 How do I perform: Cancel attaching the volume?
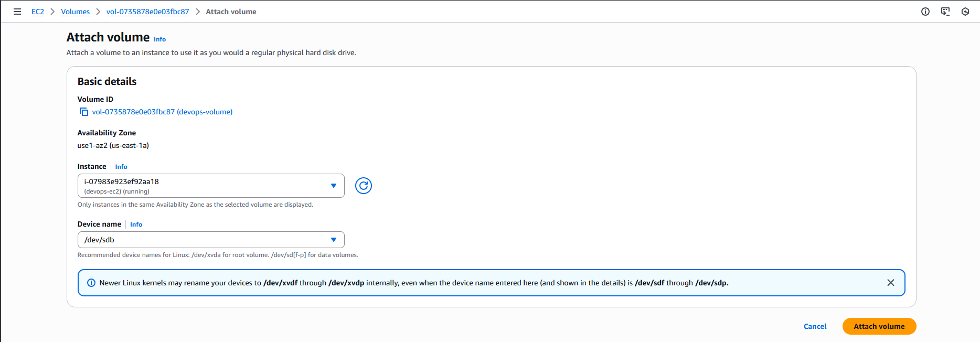(815, 326)
